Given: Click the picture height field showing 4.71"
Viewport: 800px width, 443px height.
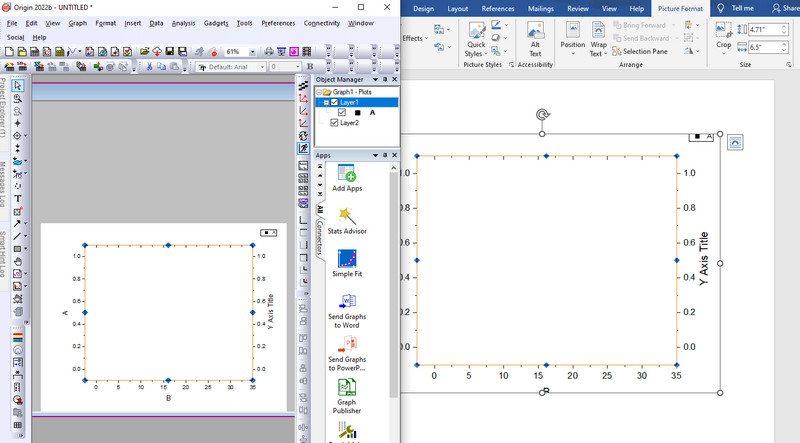Looking at the screenshot, I should tap(762, 30).
